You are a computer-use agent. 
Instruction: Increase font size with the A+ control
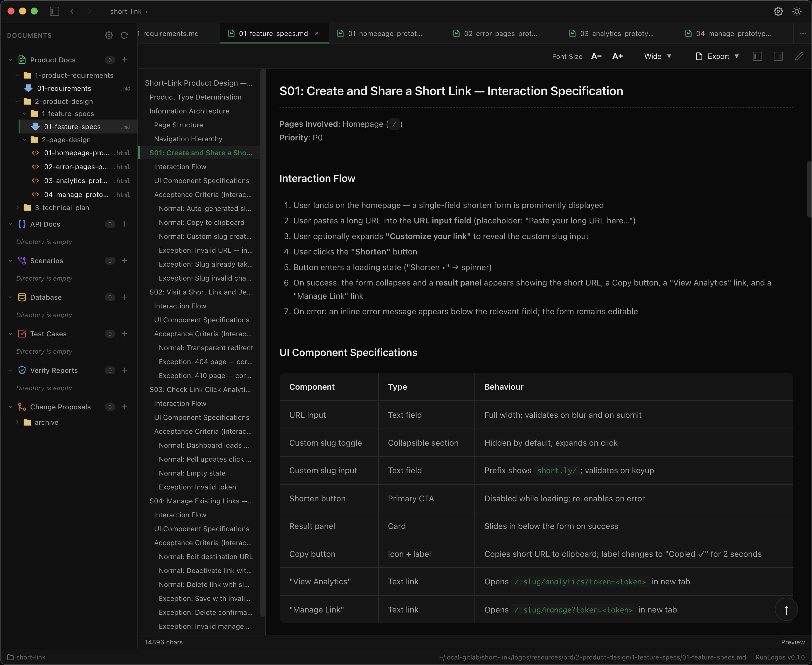[617, 56]
